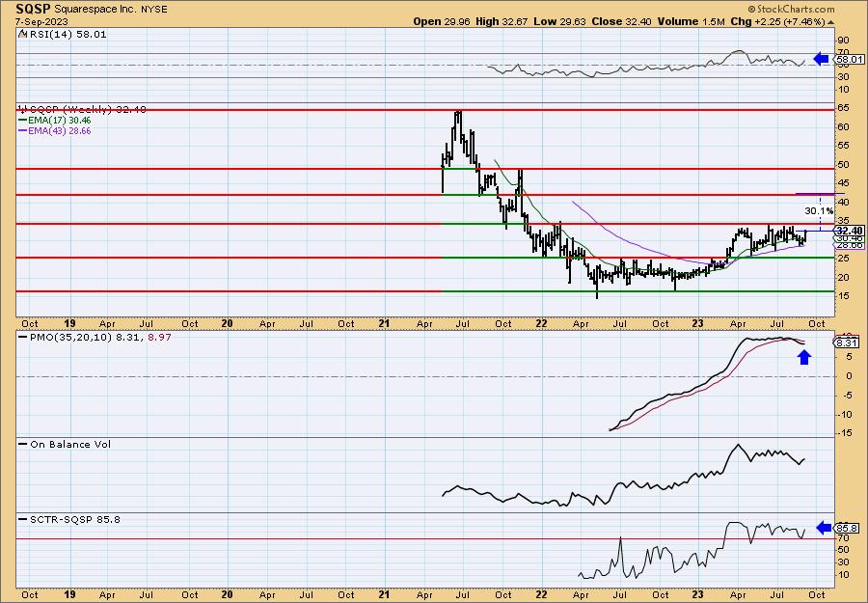Screen dimensions: 868x603
Task: Click the EMA(43) 28.66 legend entry
Action: [60, 131]
